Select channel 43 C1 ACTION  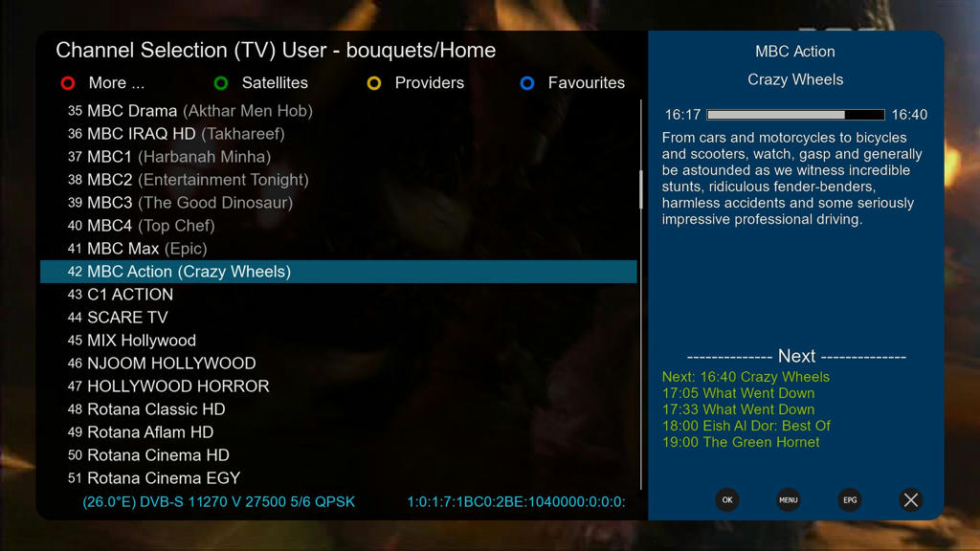point(339,295)
